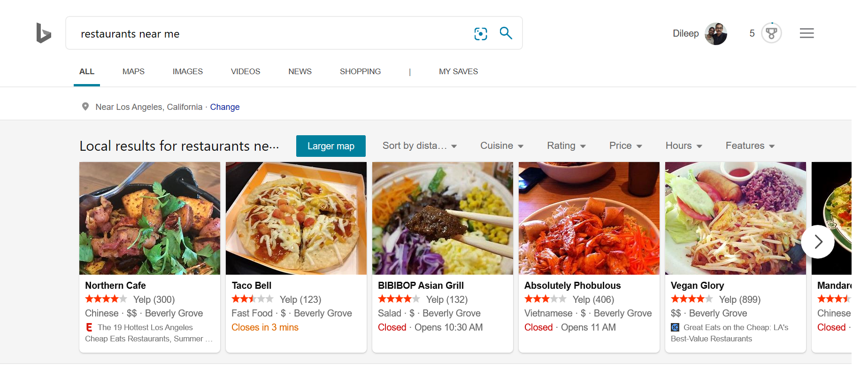Click Dileep's profile picture

pyautogui.click(x=716, y=33)
